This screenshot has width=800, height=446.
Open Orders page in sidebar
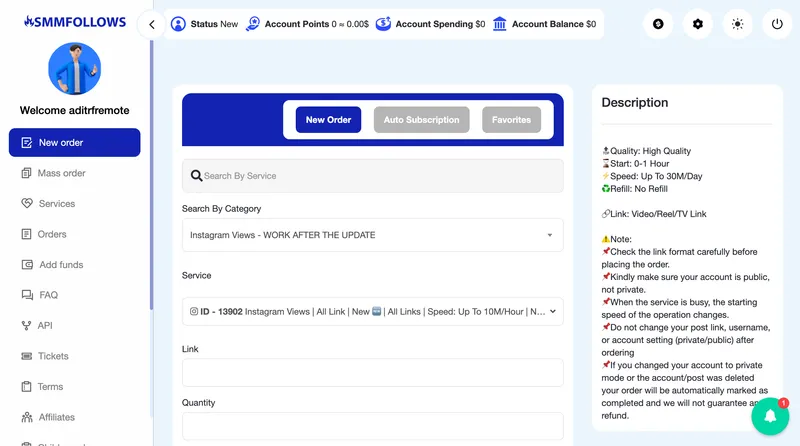coord(52,234)
